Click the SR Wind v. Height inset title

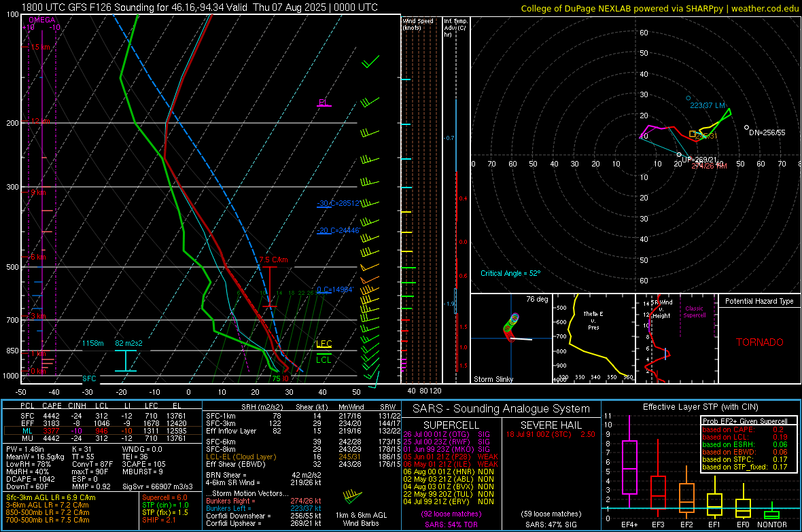[662, 309]
